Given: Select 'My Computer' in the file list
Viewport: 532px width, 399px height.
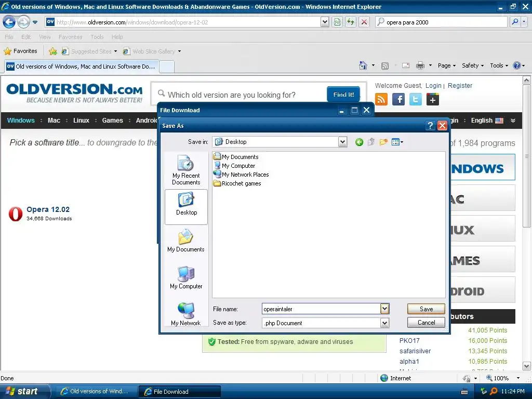Looking at the screenshot, I should point(234,166).
